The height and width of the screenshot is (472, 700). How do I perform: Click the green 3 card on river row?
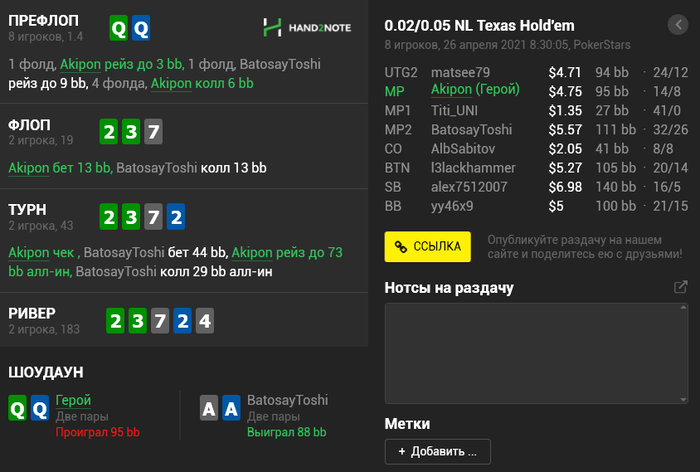(x=138, y=321)
